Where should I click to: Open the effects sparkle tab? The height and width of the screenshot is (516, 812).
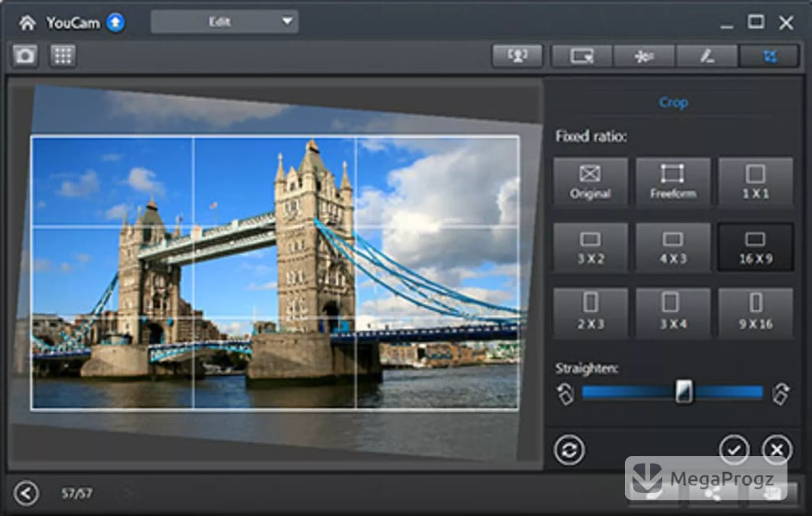click(644, 56)
